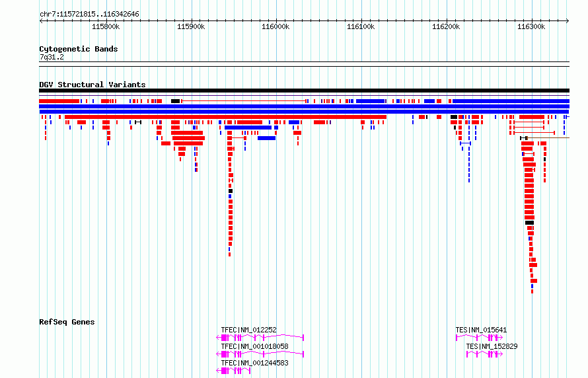Image resolution: width=588 pixels, height=378 pixels.
Task: Click the TES NM_015641 magenta transcript glyph
Action: (479, 338)
